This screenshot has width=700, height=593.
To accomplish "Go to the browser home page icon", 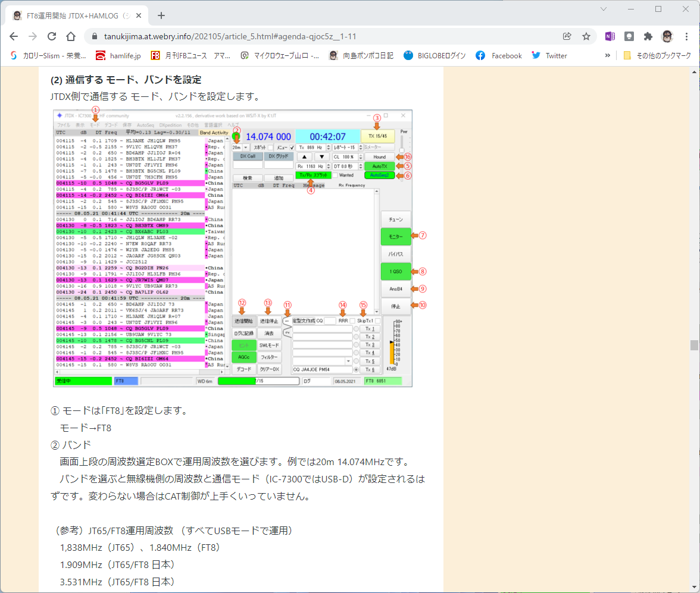I will pyautogui.click(x=71, y=37).
